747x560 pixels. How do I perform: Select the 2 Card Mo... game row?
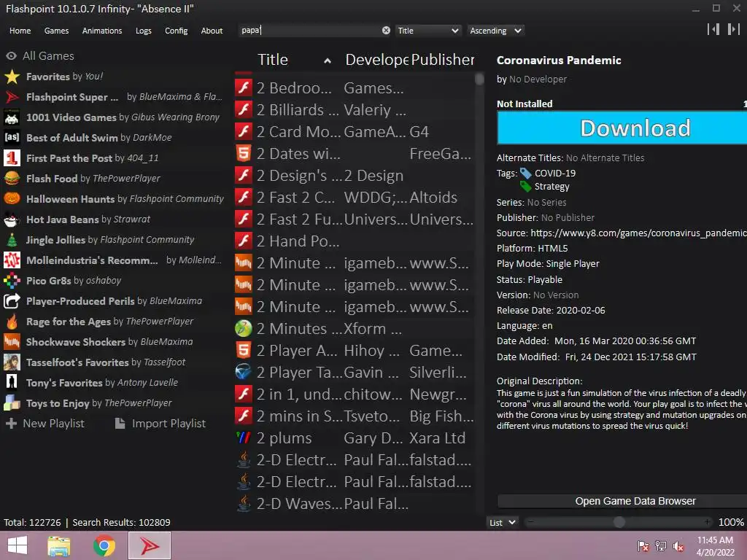[355, 131]
